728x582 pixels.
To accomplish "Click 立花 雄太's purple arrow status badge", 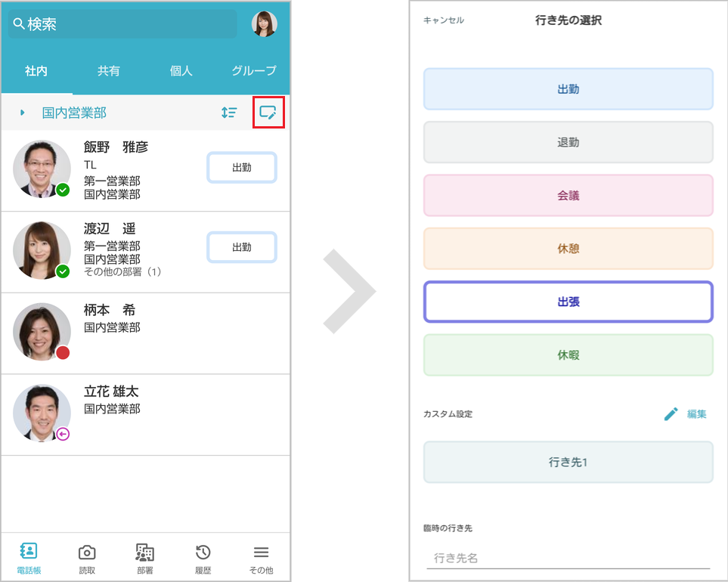I will pos(63,434).
